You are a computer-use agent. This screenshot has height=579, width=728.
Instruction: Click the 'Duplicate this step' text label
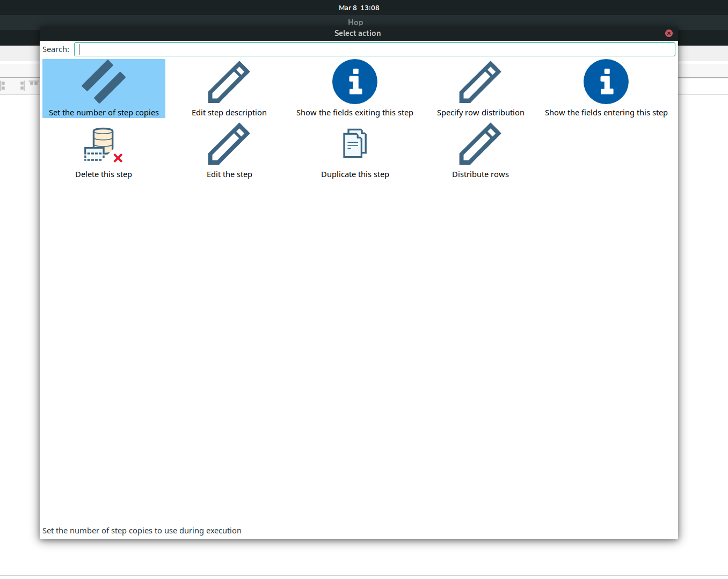355,174
